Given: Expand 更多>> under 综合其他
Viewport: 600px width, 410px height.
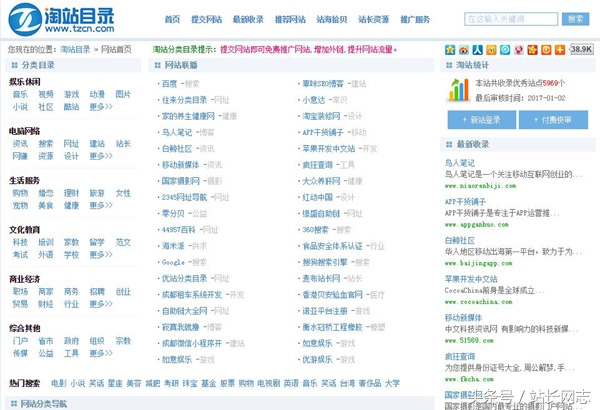Looking at the screenshot, I should tap(101, 353).
